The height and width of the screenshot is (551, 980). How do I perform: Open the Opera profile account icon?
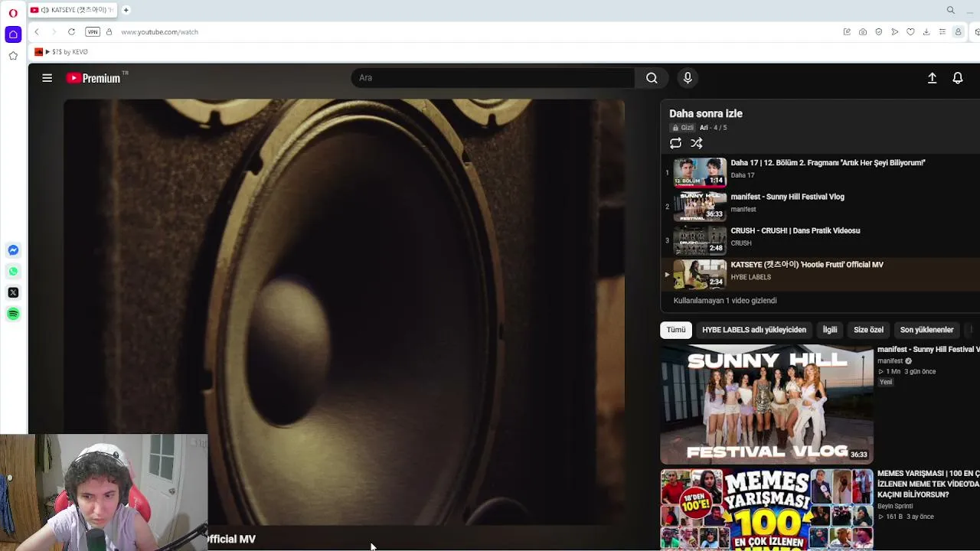tap(958, 32)
